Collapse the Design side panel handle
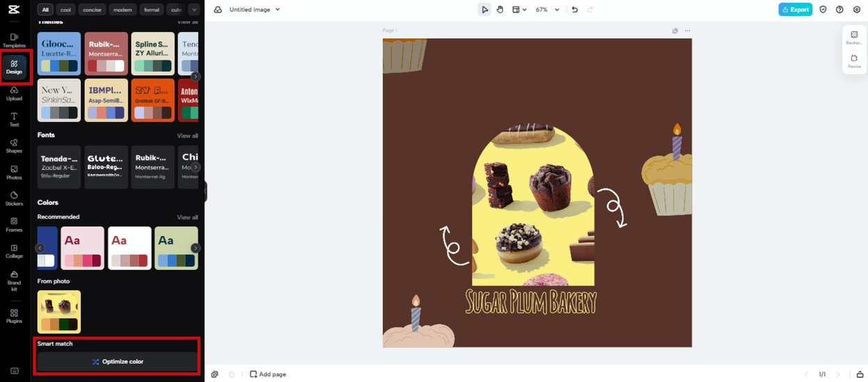The width and height of the screenshot is (868, 382). tap(205, 191)
